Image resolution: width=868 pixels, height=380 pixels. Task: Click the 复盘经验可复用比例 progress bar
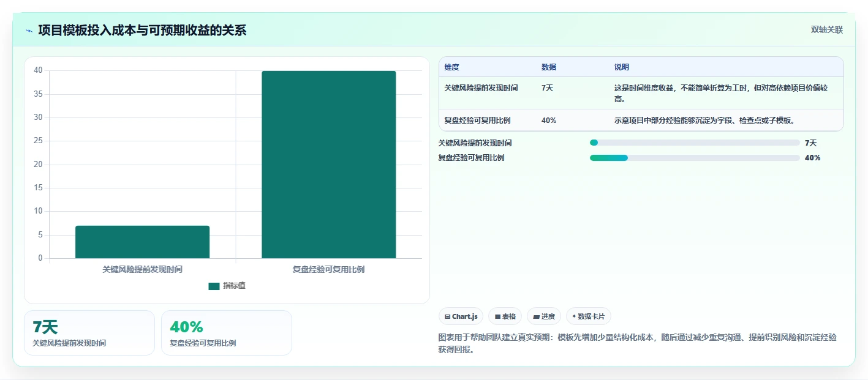click(x=695, y=158)
